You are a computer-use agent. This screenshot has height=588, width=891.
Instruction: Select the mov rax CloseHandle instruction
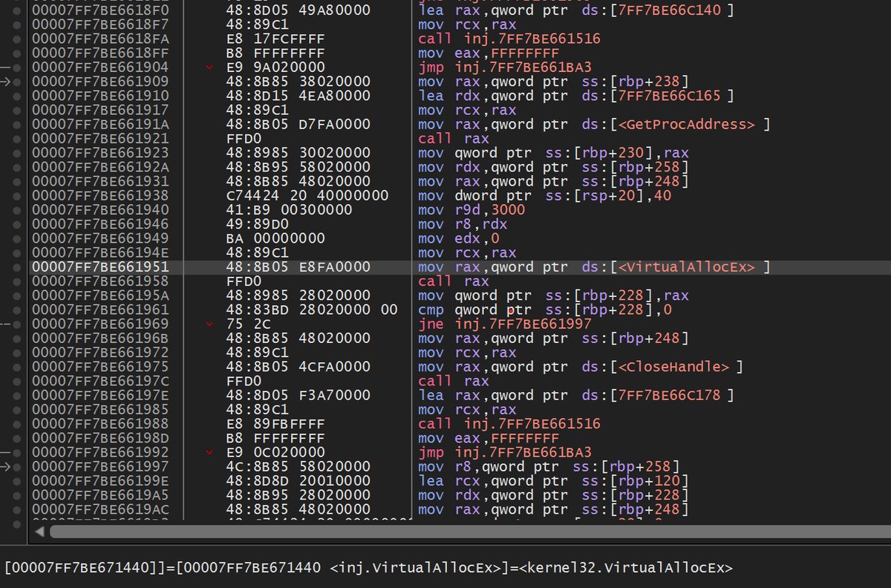[x=581, y=367]
